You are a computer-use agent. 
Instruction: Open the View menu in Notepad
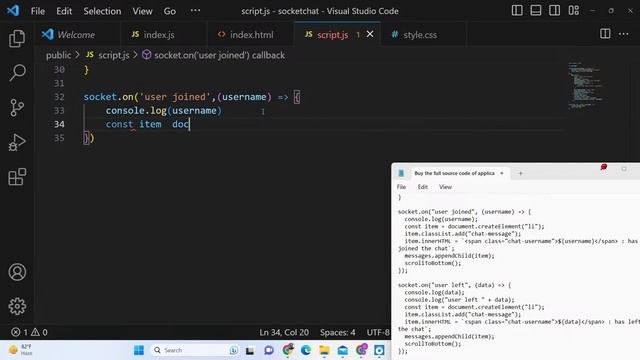[x=445, y=187]
